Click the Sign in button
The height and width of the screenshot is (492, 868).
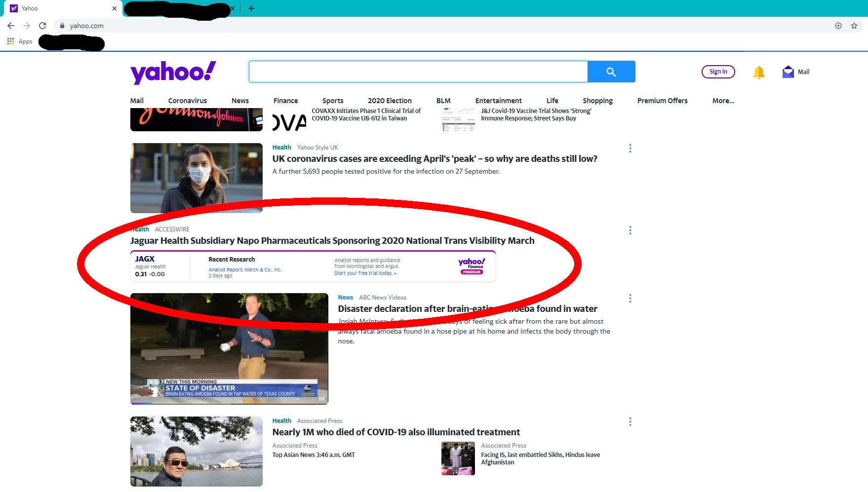coord(718,72)
